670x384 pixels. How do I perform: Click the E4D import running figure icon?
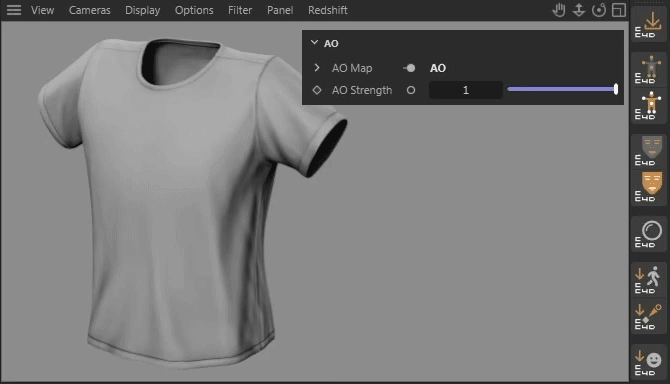coord(649,280)
